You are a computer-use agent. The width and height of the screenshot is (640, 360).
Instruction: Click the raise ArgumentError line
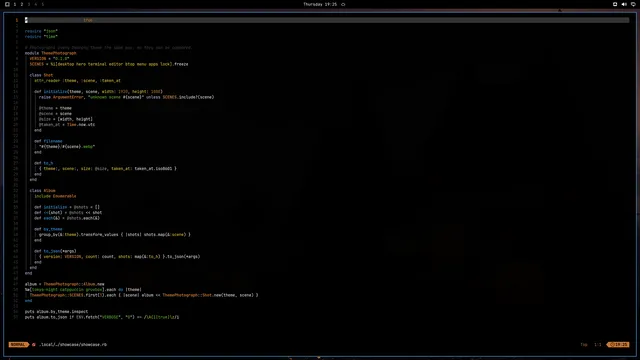(x=127, y=97)
